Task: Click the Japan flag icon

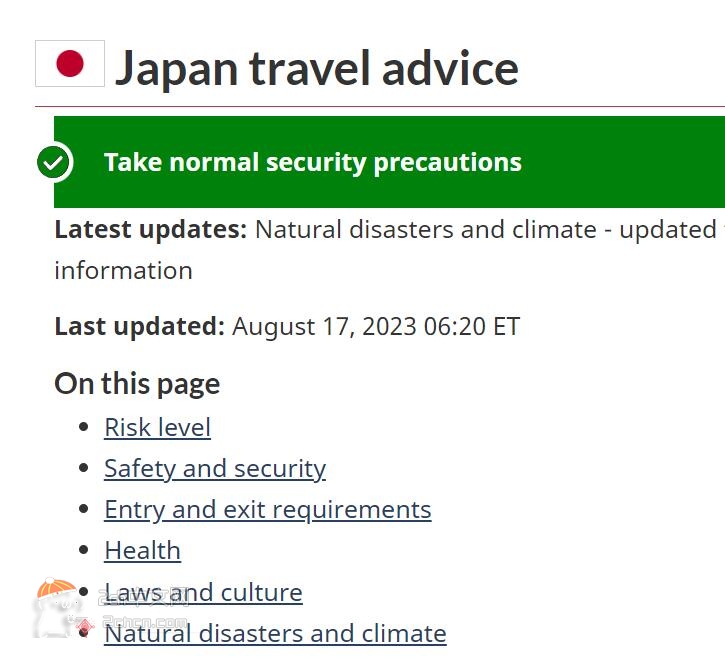Action: point(70,63)
